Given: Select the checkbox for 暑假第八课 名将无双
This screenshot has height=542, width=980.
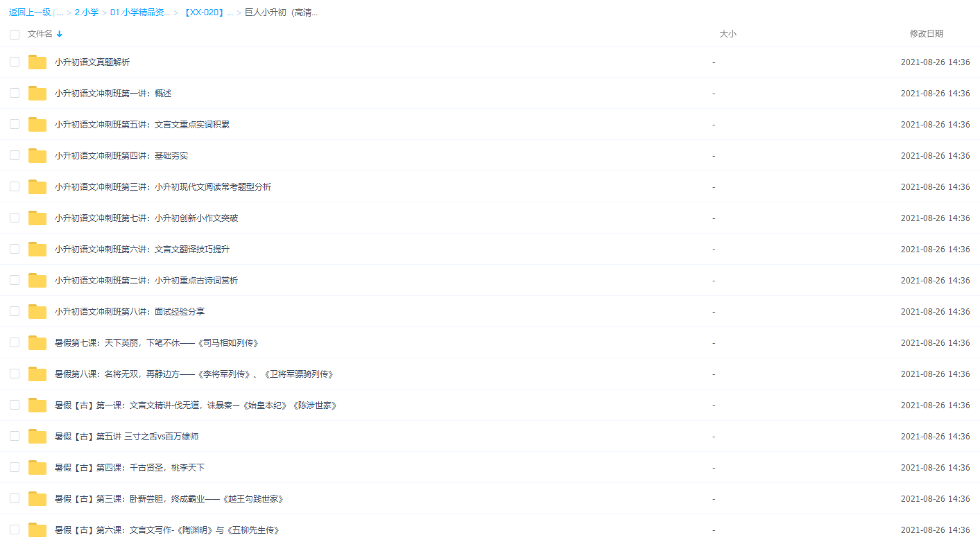Looking at the screenshot, I should 15,374.
